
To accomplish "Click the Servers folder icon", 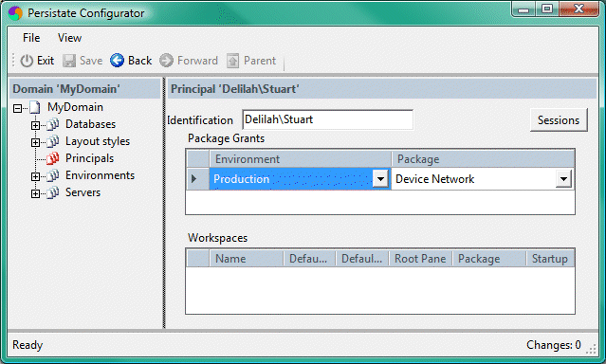I will click(53, 192).
